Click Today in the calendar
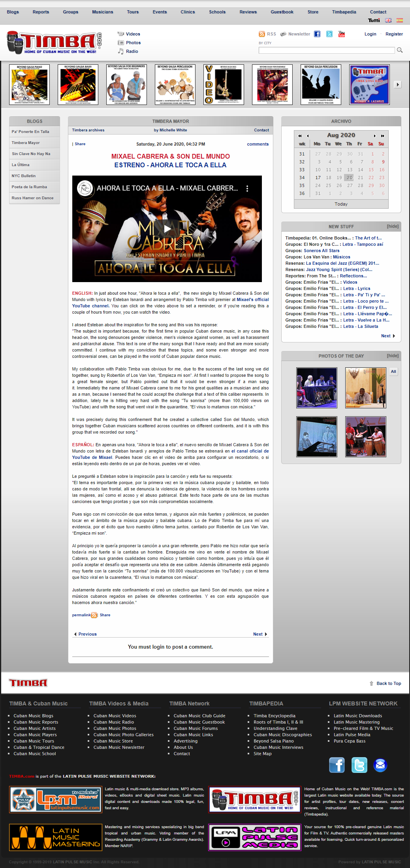 tap(341, 204)
